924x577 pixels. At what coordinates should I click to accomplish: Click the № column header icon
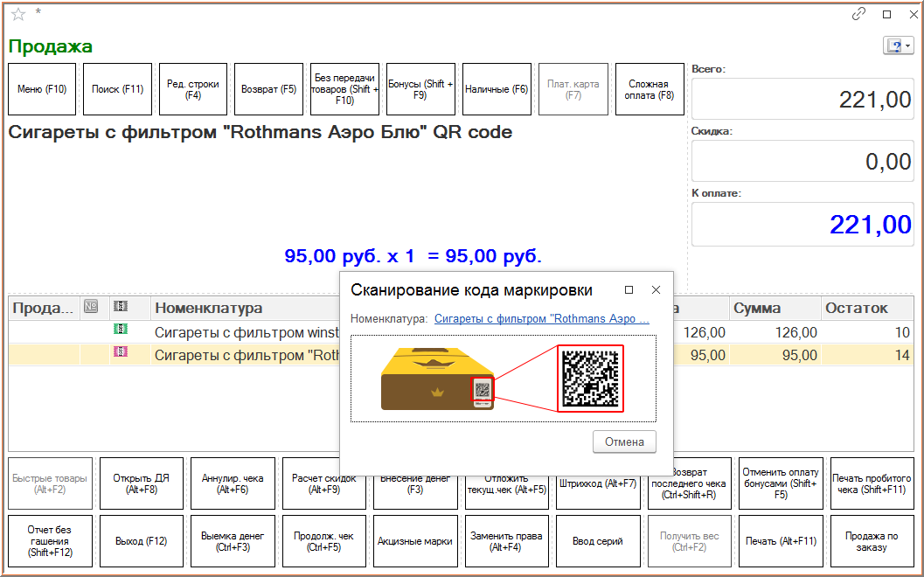[91, 308]
